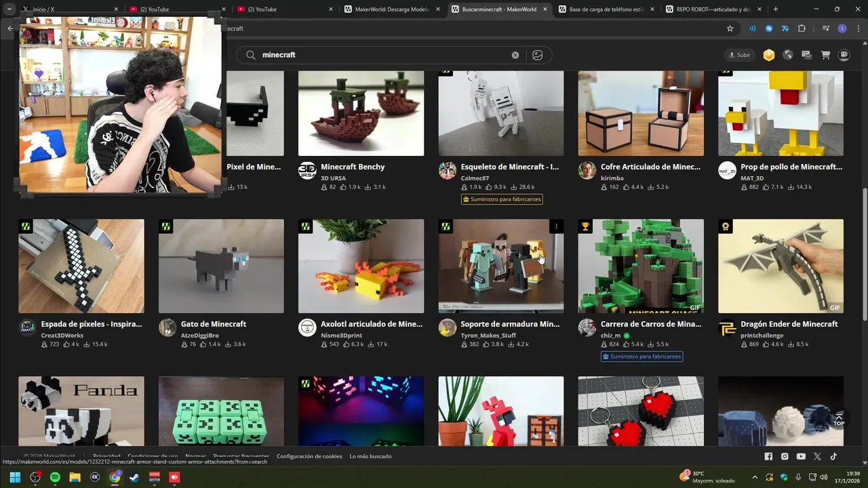This screenshot has height=488, width=868.
Task: Show hidden system tray icons
Action: pos(755,477)
